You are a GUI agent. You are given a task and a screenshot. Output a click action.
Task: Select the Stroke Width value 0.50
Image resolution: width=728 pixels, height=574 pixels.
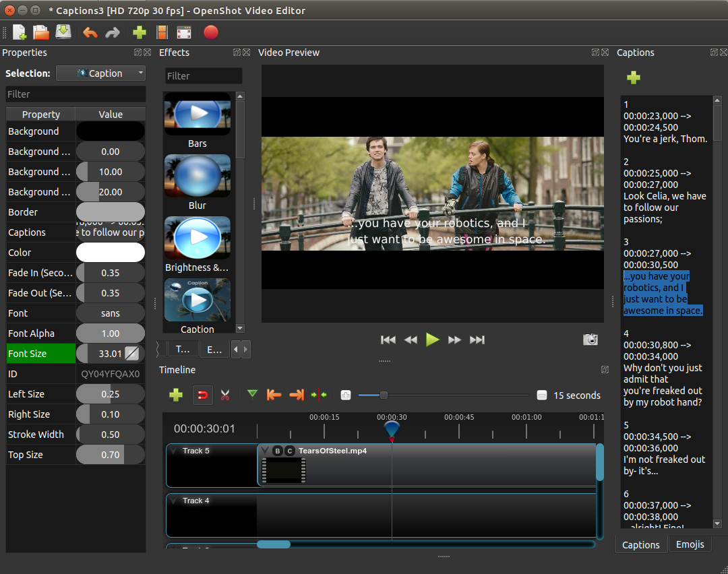coord(111,435)
